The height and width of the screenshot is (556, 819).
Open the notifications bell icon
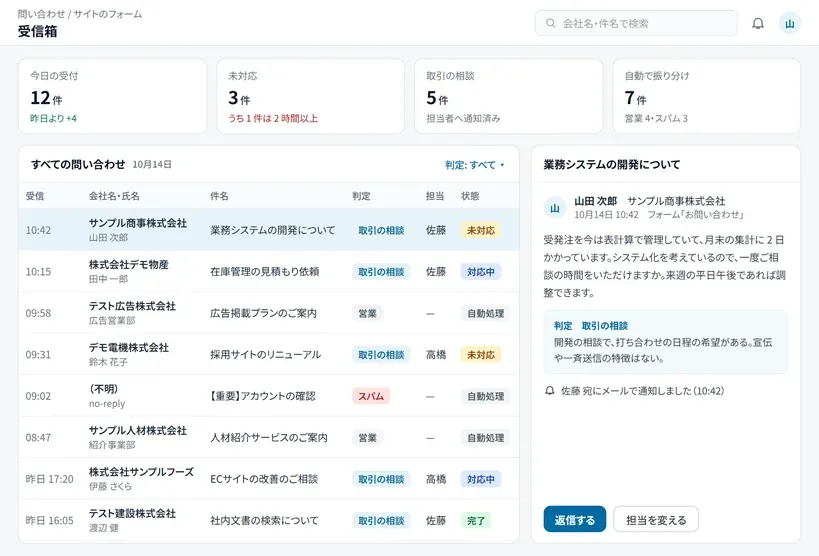click(x=757, y=24)
